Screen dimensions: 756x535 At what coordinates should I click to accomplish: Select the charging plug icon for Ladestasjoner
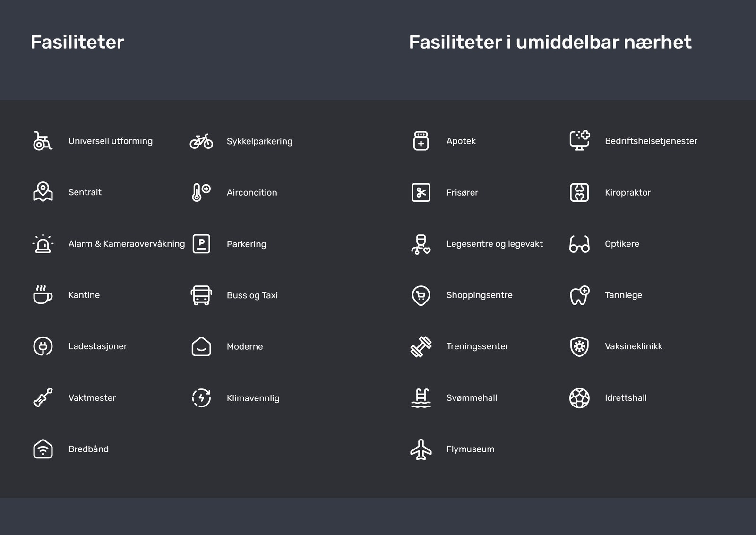(x=42, y=346)
